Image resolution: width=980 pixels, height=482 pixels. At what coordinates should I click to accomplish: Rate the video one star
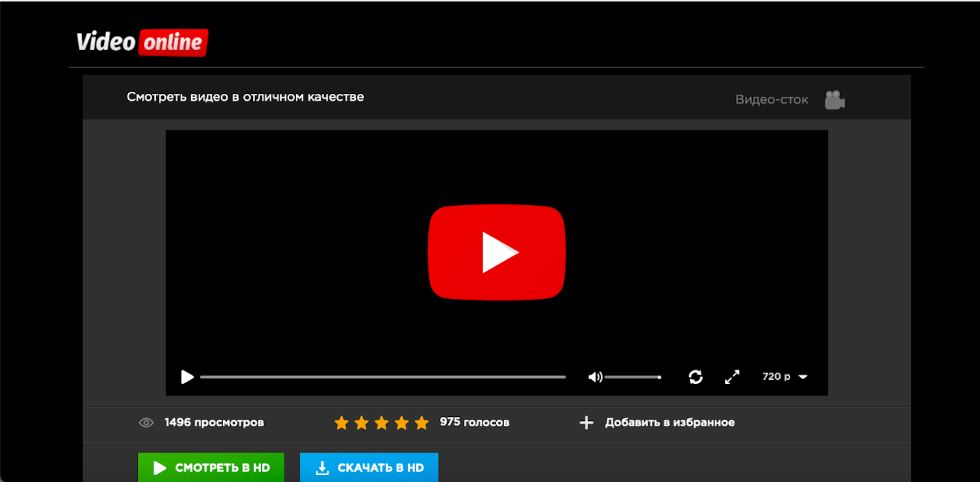coord(341,422)
